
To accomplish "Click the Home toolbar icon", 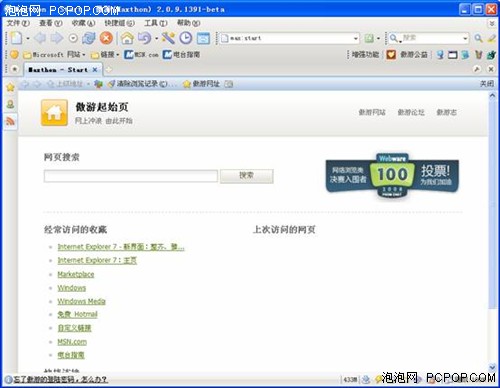I will (x=127, y=38).
